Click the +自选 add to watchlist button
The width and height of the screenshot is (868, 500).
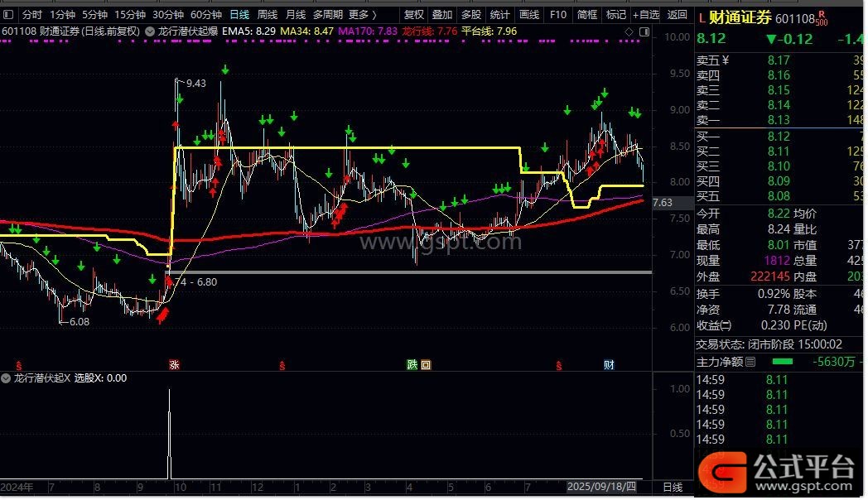(645, 14)
